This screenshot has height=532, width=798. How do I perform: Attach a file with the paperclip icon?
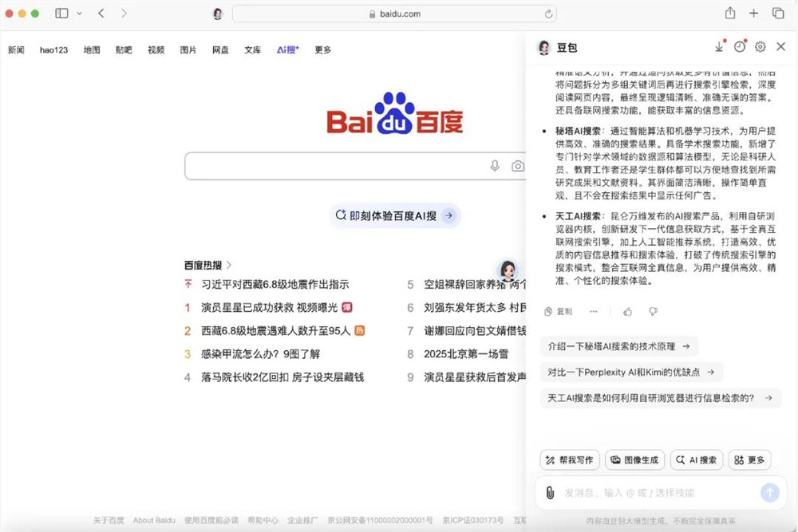[x=550, y=493]
